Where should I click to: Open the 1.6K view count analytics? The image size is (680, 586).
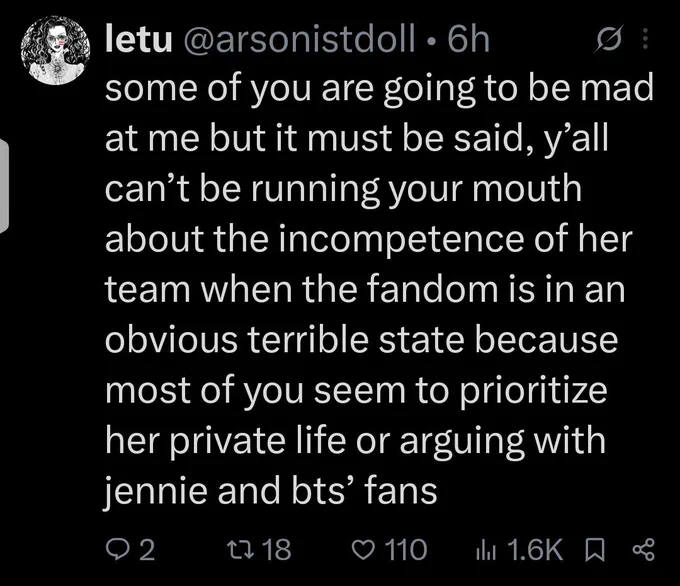(535, 550)
